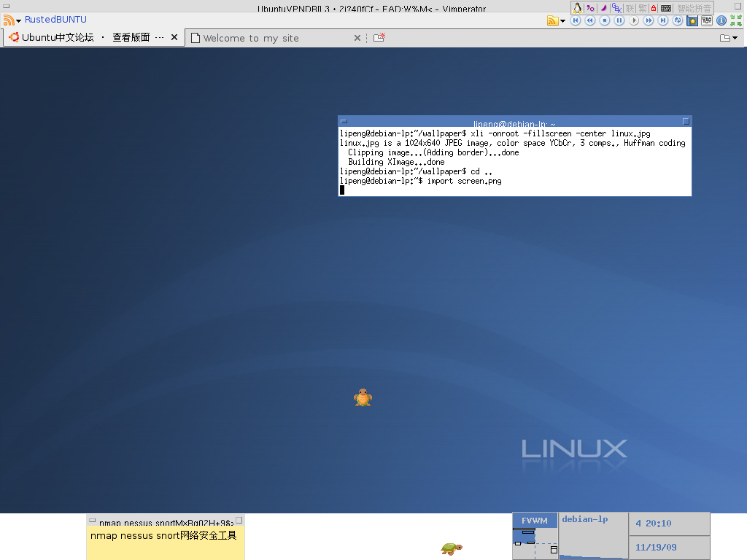Click the 'Building XImage...done' terminal line
Viewport: 747px width, 560px height.
click(x=396, y=162)
